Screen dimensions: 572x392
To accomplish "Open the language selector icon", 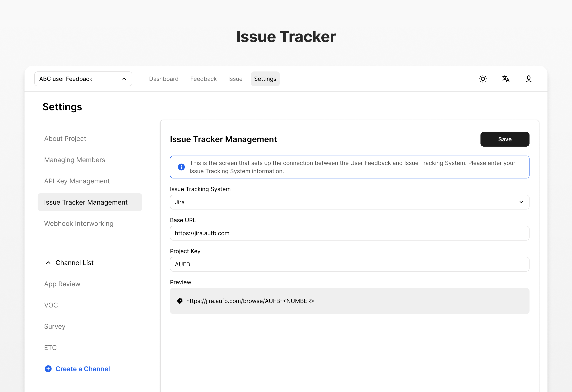I will (506, 79).
